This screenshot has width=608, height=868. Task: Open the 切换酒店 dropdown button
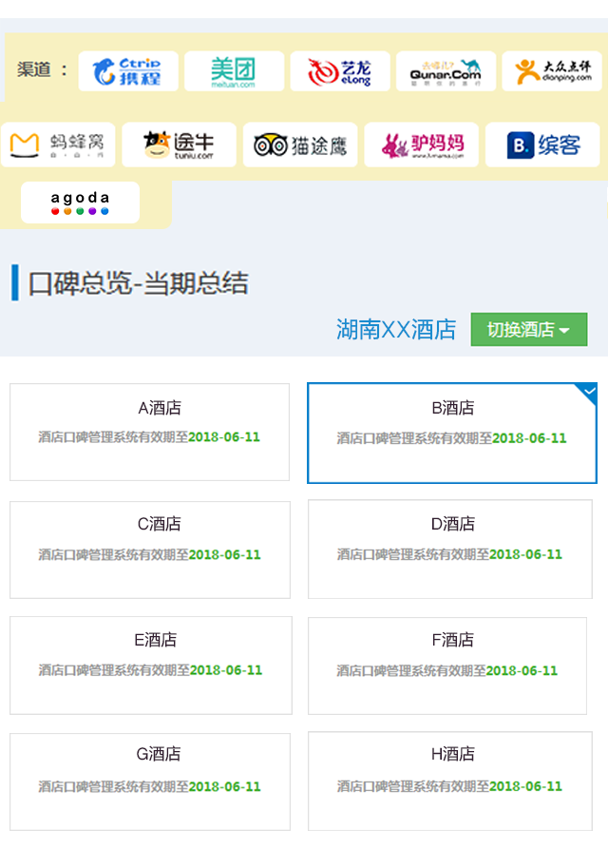529,329
